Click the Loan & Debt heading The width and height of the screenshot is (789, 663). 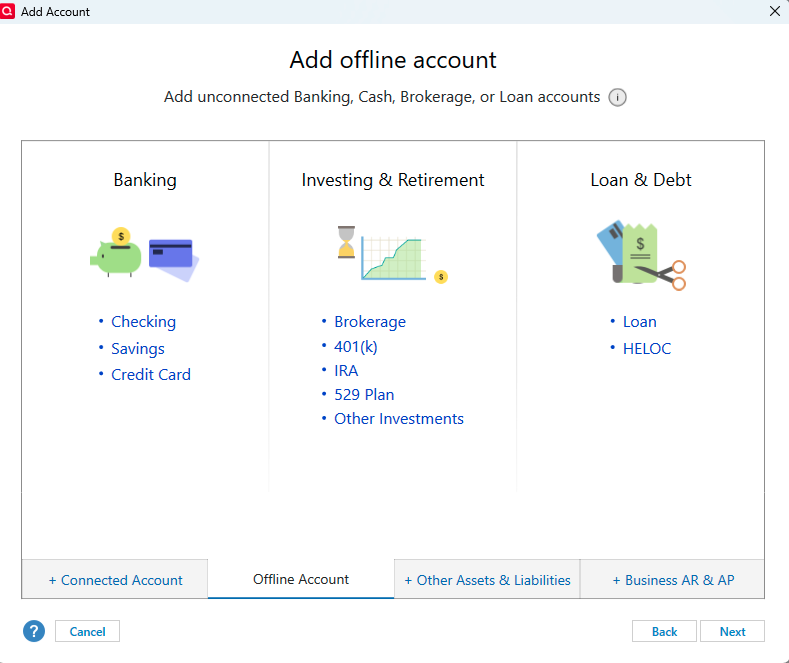[641, 180]
